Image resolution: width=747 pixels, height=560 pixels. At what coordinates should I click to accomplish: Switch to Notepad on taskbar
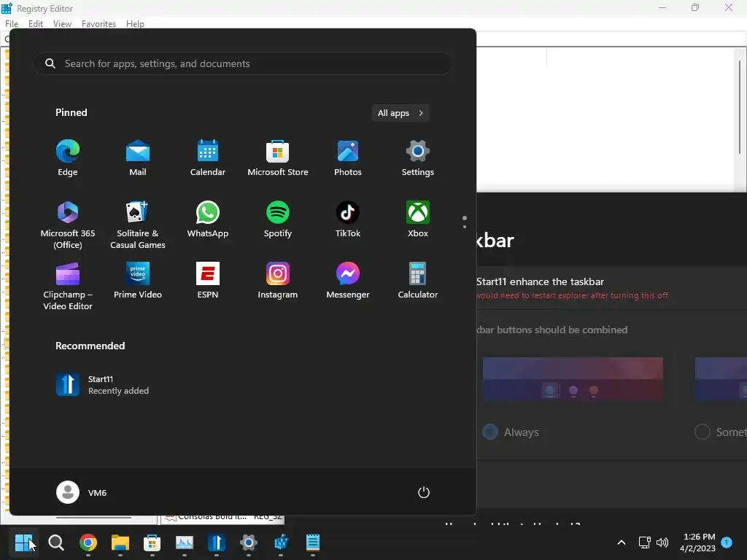pyautogui.click(x=312, y=542)
